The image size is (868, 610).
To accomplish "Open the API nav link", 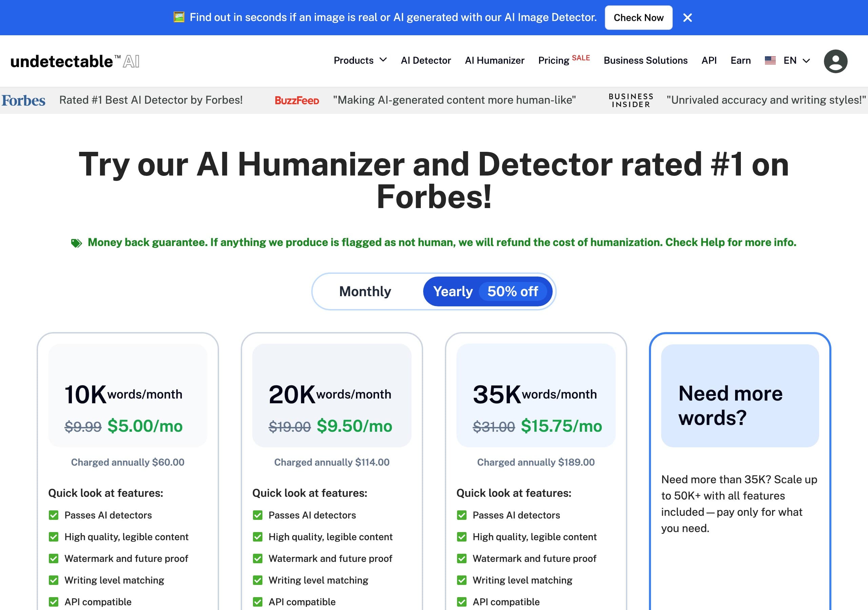I will (709, 60).
